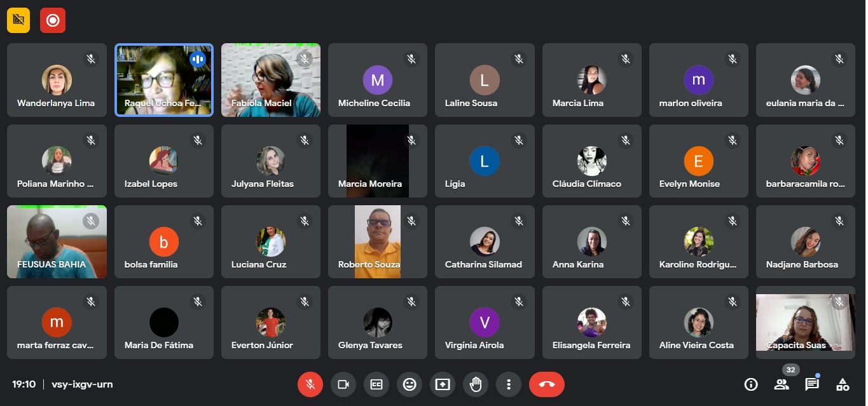Toggle the camera on or off
This screenshot has height=406, width=868.
coord(343,384)
